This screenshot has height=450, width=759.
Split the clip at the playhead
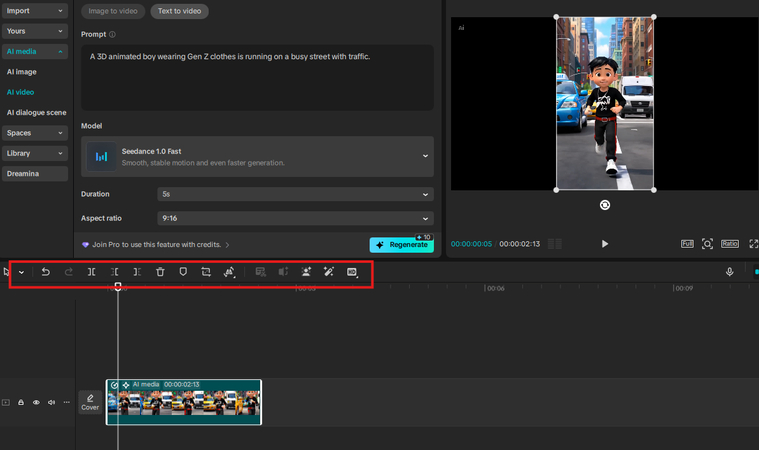click(x=91, y=272)
